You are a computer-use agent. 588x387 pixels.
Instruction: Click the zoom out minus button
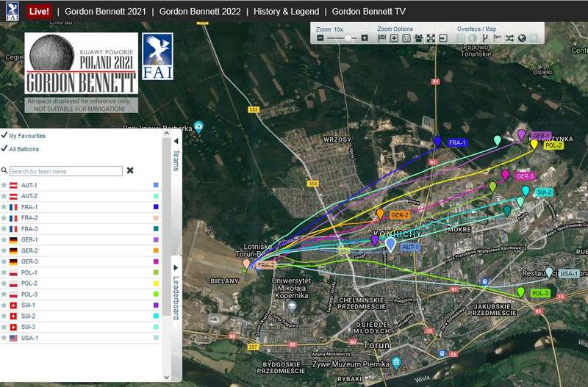pos(320,37)
